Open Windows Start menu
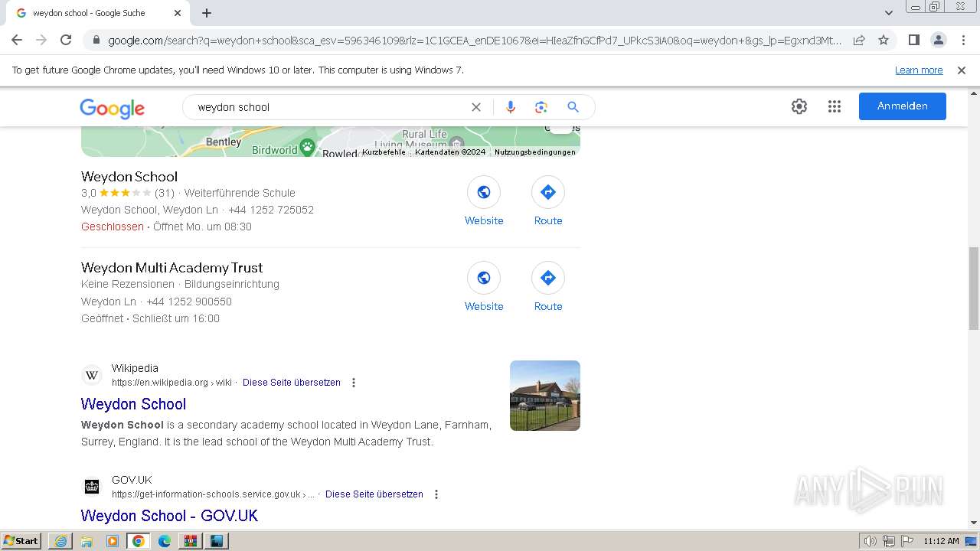The image size is (980, 551). click(21, 541)
